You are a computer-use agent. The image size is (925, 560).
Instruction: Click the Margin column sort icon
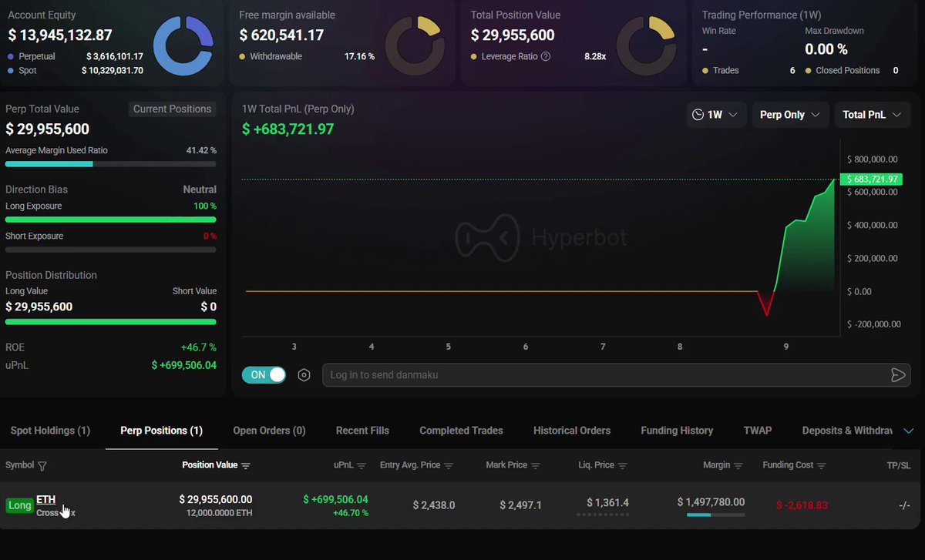pyautogui.click(x=738, y=466)
